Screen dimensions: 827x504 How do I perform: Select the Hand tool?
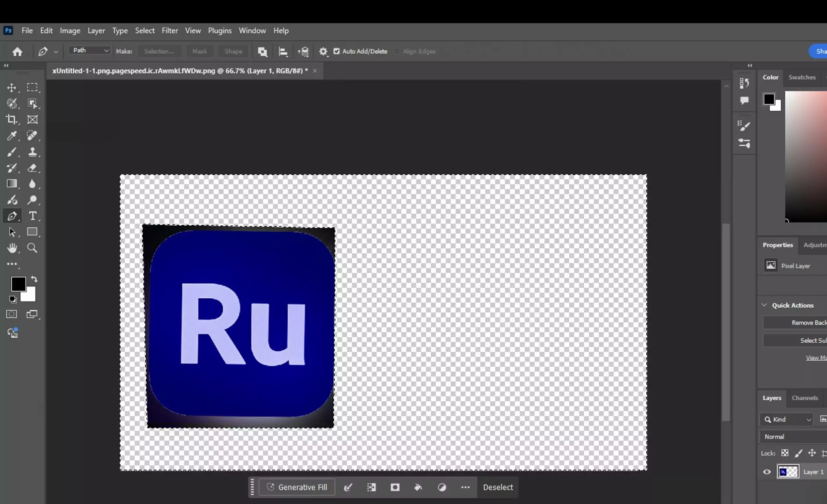click(x=12, y=248)
